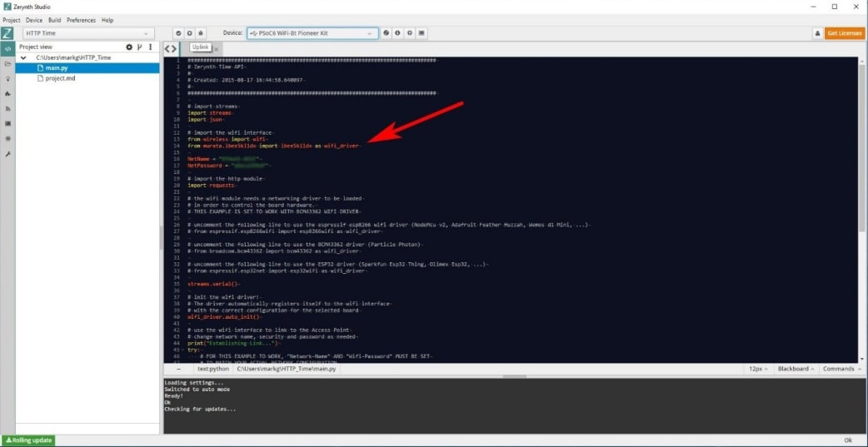Open the RSS news feed sidebar icon
This screenshot has width=868, height=447.
click(x=7, y=108)
